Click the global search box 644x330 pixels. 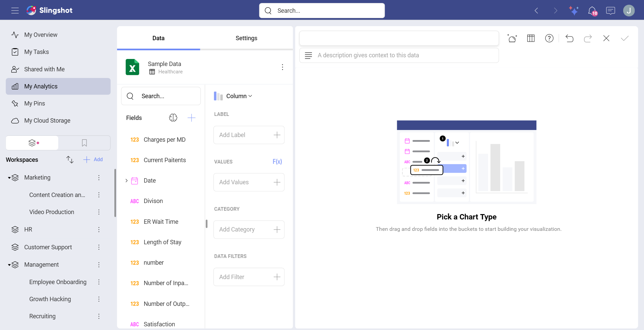(x=322, y=11)
